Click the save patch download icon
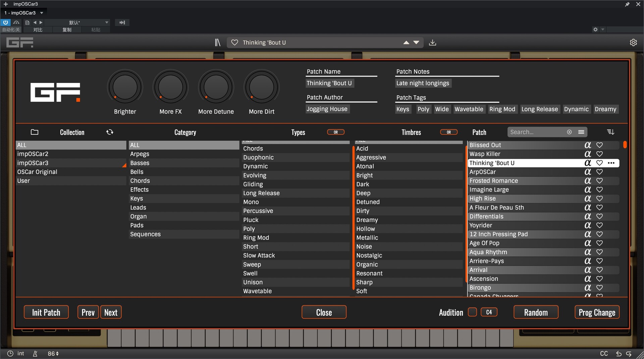The width and height of the screenshot is (644, 359). coord(432,43)
